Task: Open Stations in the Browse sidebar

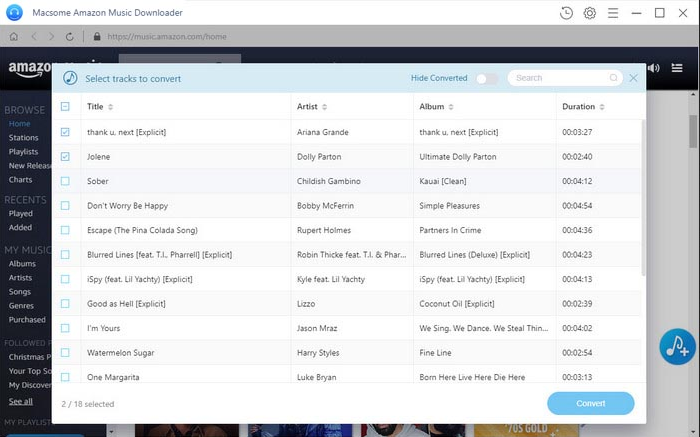Action: (x=24, y=137)
